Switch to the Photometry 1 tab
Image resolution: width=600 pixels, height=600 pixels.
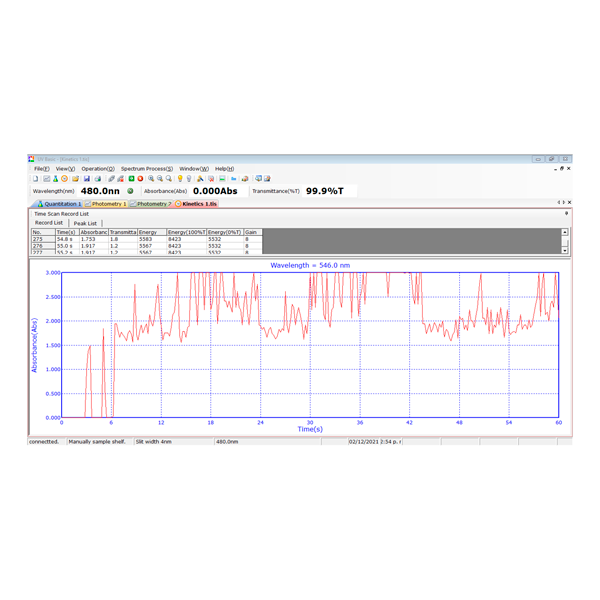pyautogui.click(x=108, y=204)
